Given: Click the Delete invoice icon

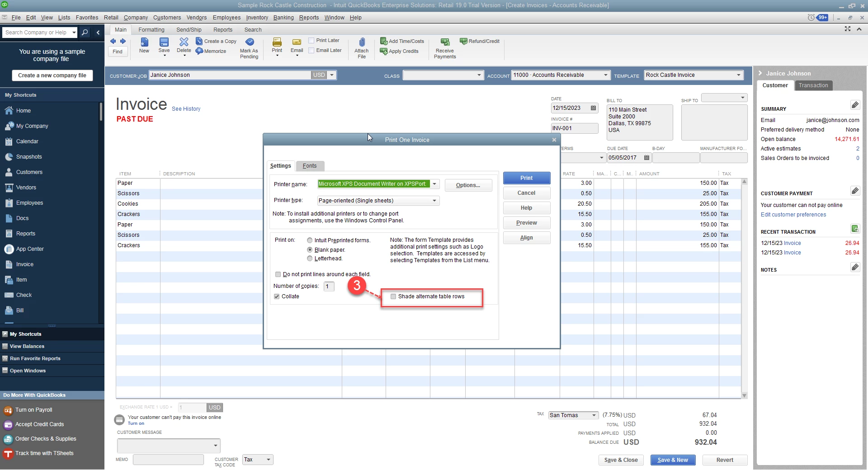Looking at the screenshot, I should (x=184, y=42).
